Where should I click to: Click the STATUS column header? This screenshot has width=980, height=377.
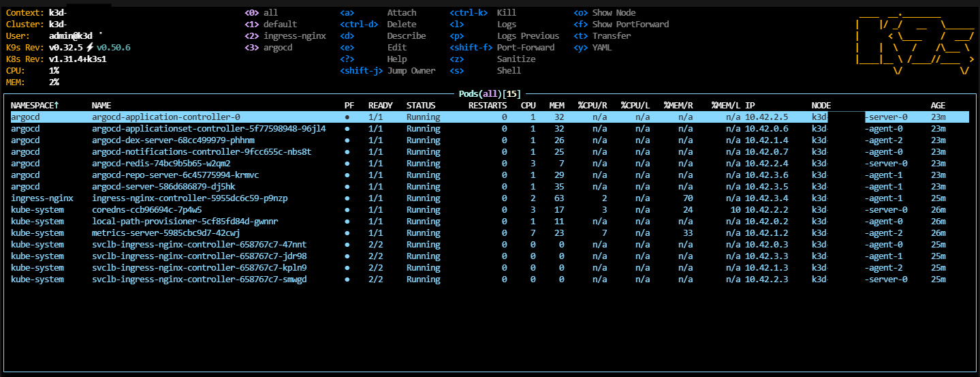pos(421,106)
